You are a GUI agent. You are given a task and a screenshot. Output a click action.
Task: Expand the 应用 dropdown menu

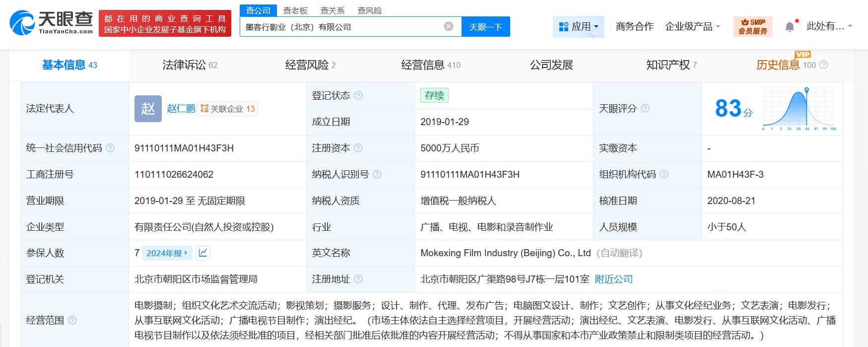(579, 26)
